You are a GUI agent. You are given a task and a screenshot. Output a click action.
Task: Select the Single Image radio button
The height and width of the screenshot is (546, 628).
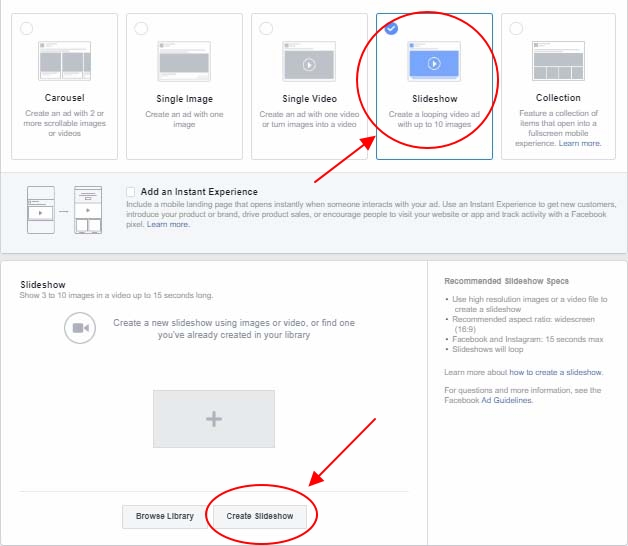[141, 28]
